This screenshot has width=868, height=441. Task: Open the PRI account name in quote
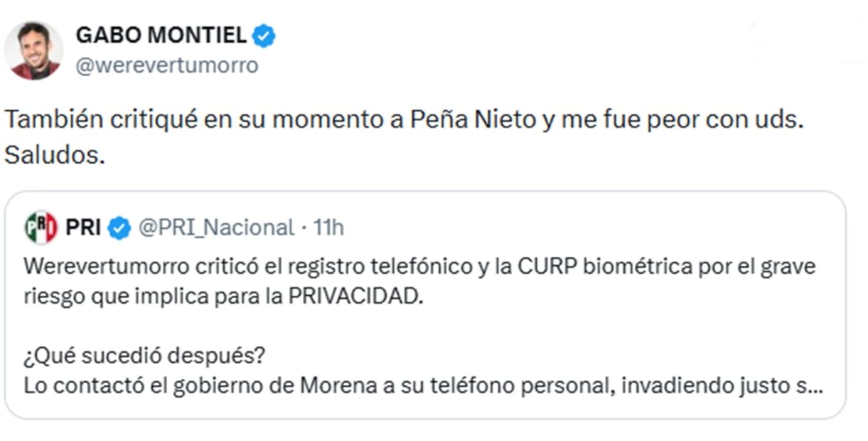pos(82,228)
